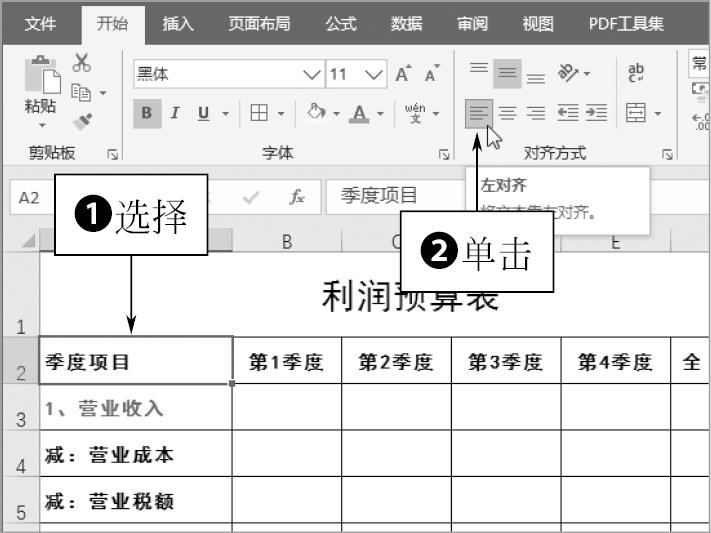The width and height of the screenshot is (711, 533).
Task: Toggle Italic formatting
Action: 175,113
